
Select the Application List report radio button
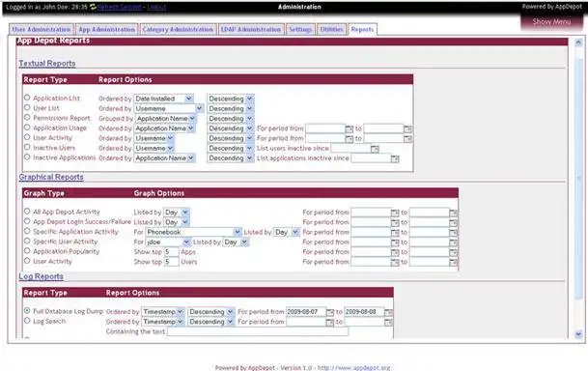pos(27,98)
